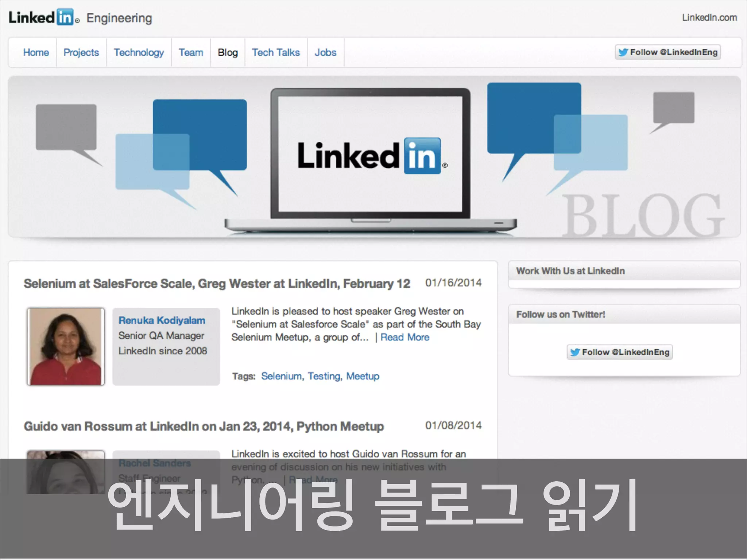Viewport: 747px width, 560px height.
Task: Click Renuka Kodiyalam's profile photo
Action: point(66,346)
